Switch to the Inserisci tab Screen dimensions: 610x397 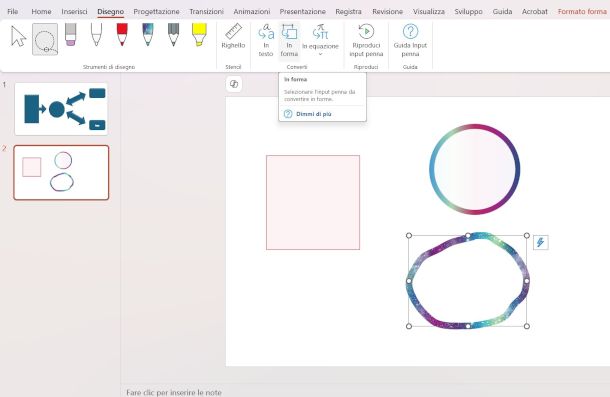click(74, 12)
